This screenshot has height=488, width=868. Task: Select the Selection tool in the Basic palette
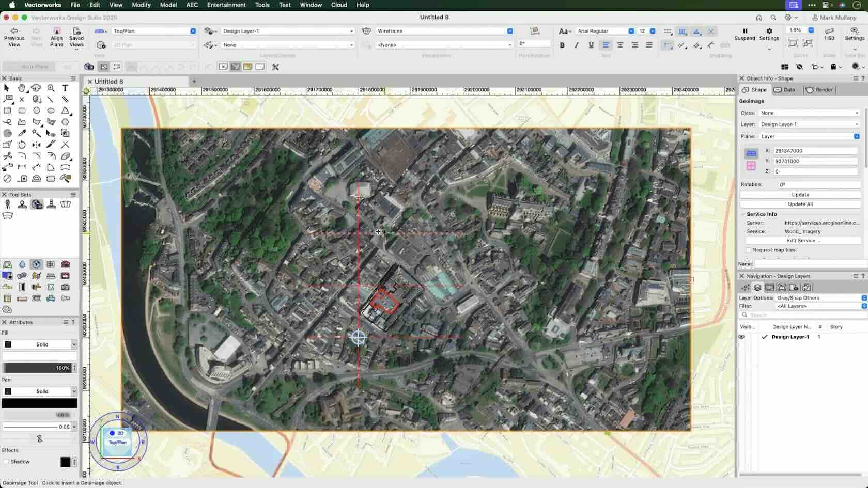pos(7,88)
